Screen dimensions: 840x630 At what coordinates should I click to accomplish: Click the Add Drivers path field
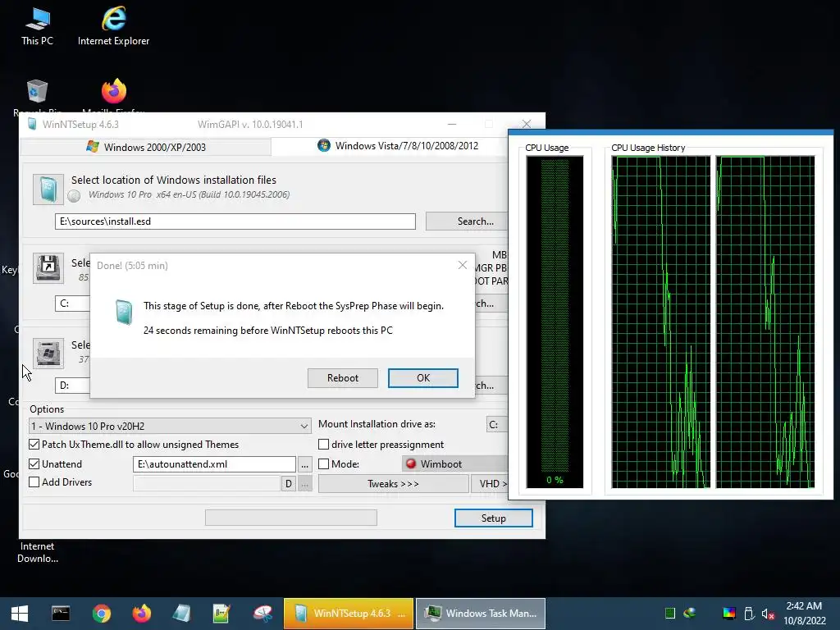[x=207, y=484]
